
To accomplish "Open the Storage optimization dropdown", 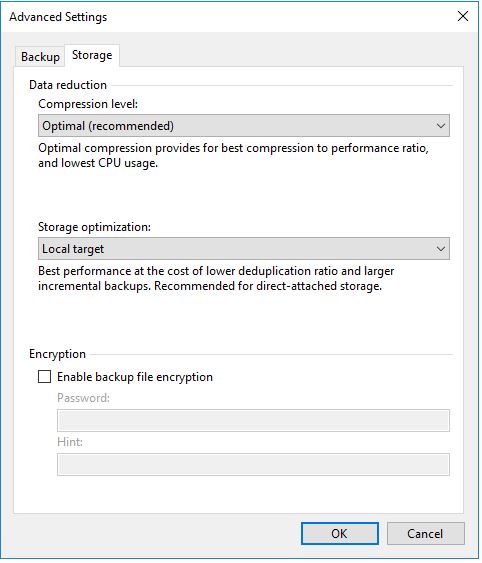I will (244, 248).
